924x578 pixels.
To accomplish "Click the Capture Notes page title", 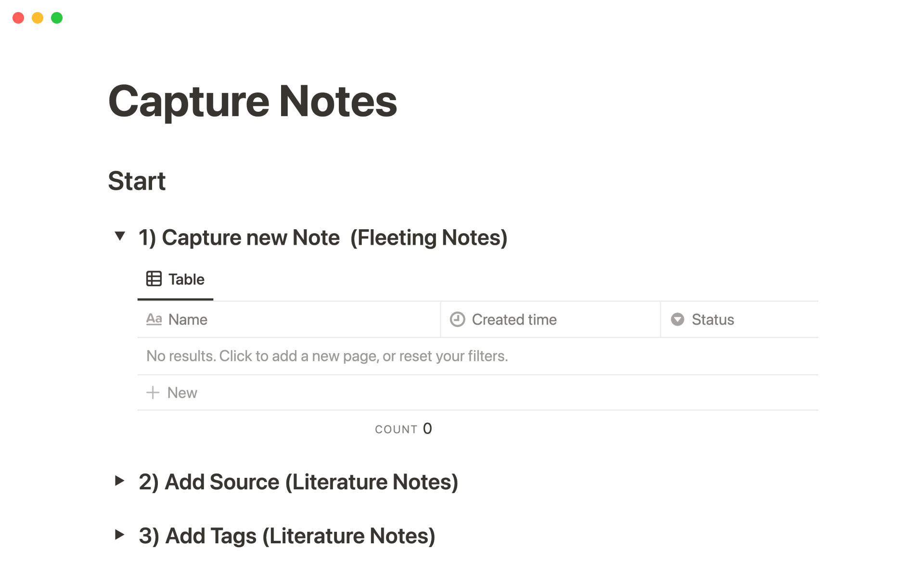I will (x=253, y=101).
